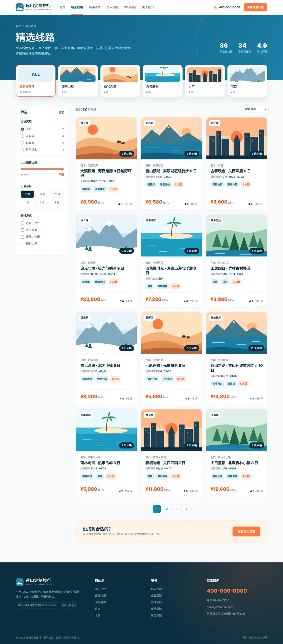Switch to the 关于我们 nav tab
This screenshot has width=283, height=644.
148,7
